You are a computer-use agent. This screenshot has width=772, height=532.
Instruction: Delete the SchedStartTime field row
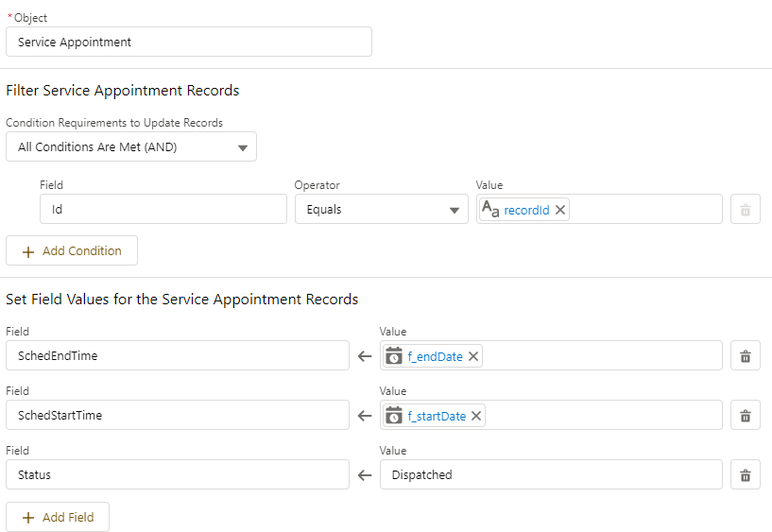pos(746,416)
